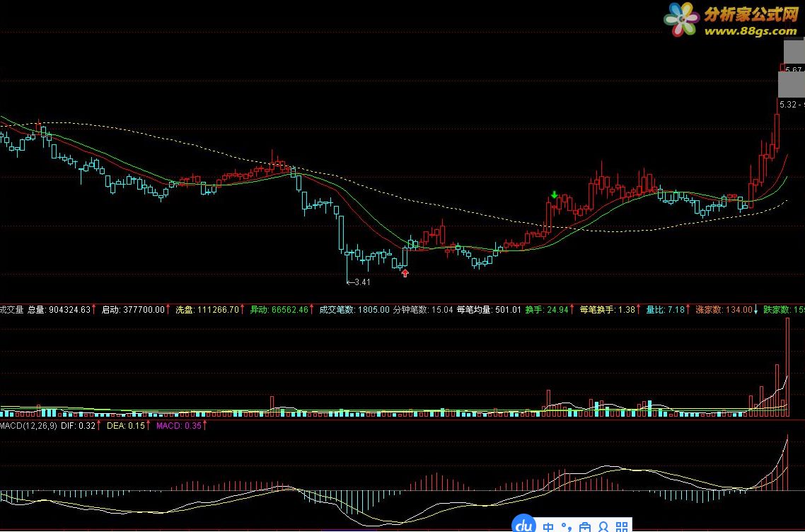Viewport: 805px width, 532px height.
Task: Click the Baidu input method 'du' logo
Action: click(523, 524)
